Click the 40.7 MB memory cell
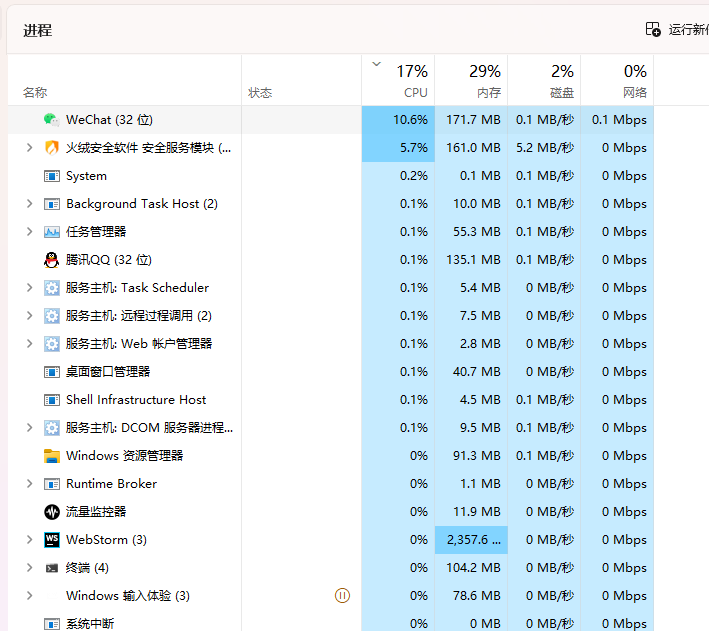Screen dimensions: 709x631 pos(471,372)
